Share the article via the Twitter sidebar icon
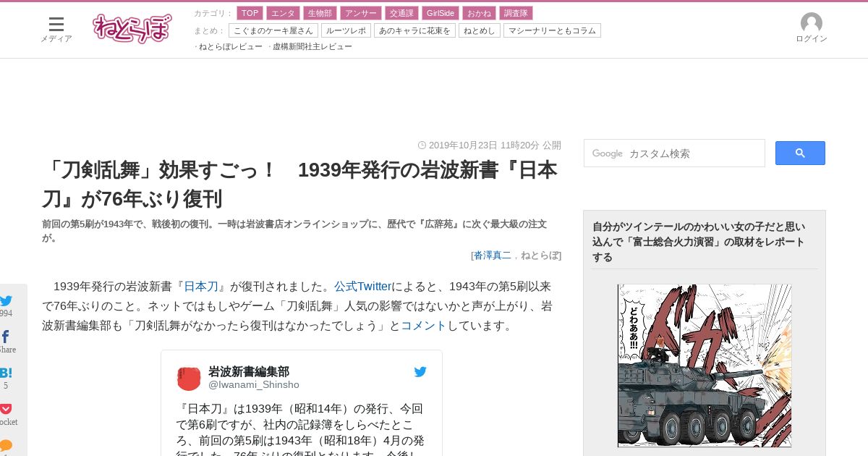This screenshot has height=456, width=868. [6, 300]
